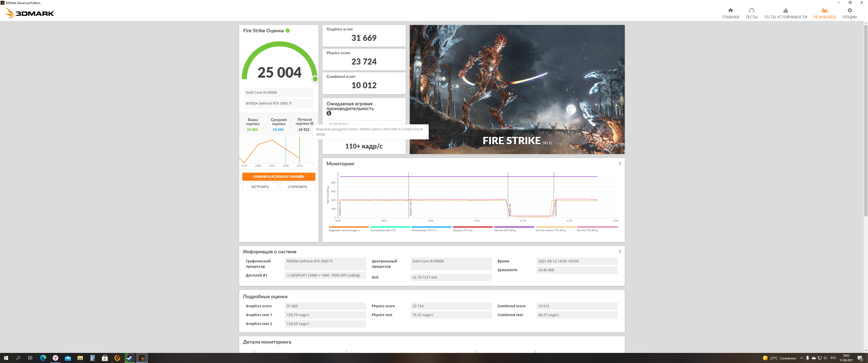Toggle Температура ГПУ legend series
868x363 pixels.
coord(424,230)
